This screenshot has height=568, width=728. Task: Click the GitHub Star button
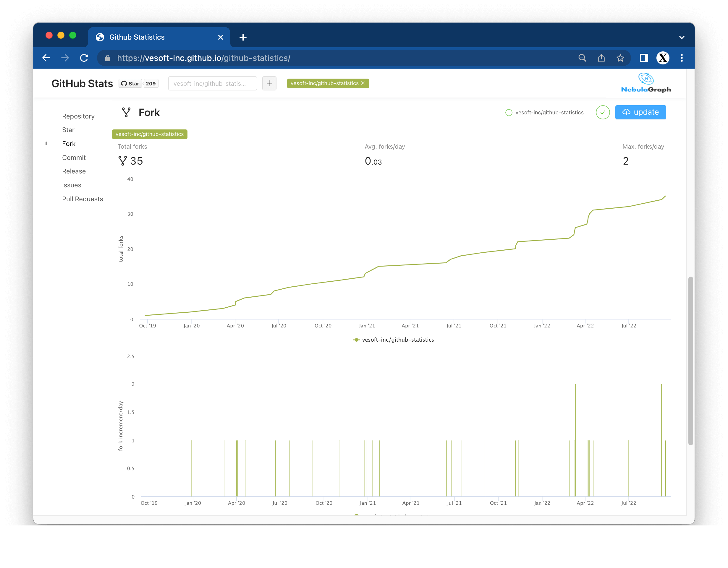(130, 84)
